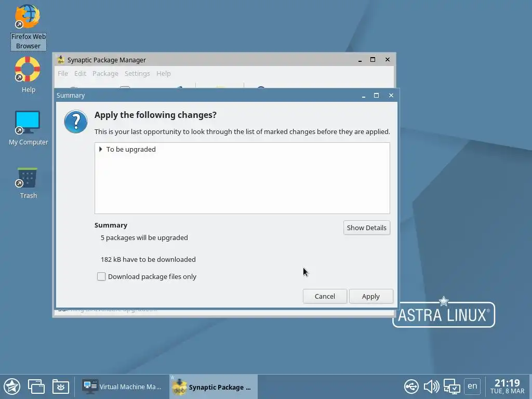The width and height of the screenshot is (532, 399).
Task: Open the file manager icon in taskbar
Action: [x=61, y=387]
